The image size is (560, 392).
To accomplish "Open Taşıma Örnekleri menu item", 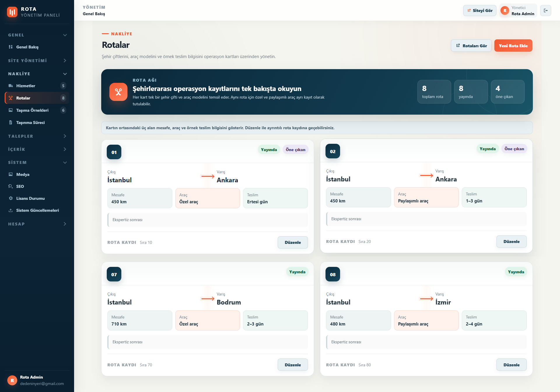I will tap(37, 110).
